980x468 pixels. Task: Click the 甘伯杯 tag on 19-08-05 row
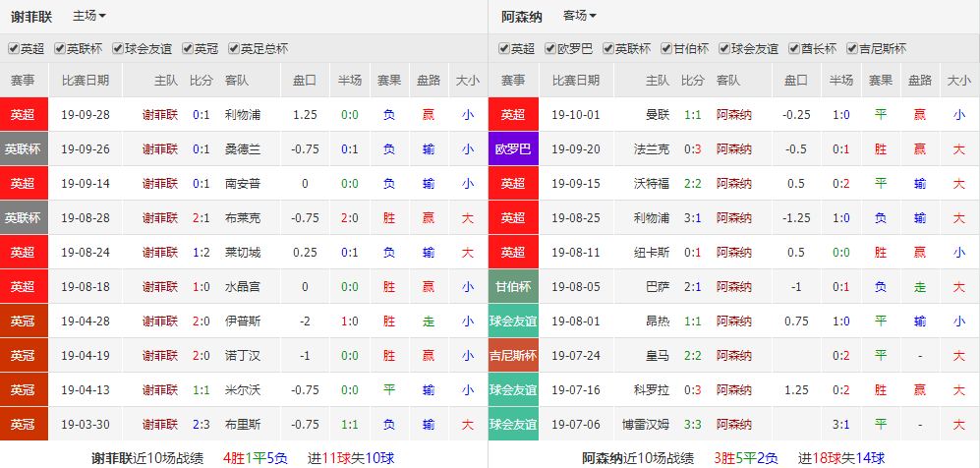513,287
